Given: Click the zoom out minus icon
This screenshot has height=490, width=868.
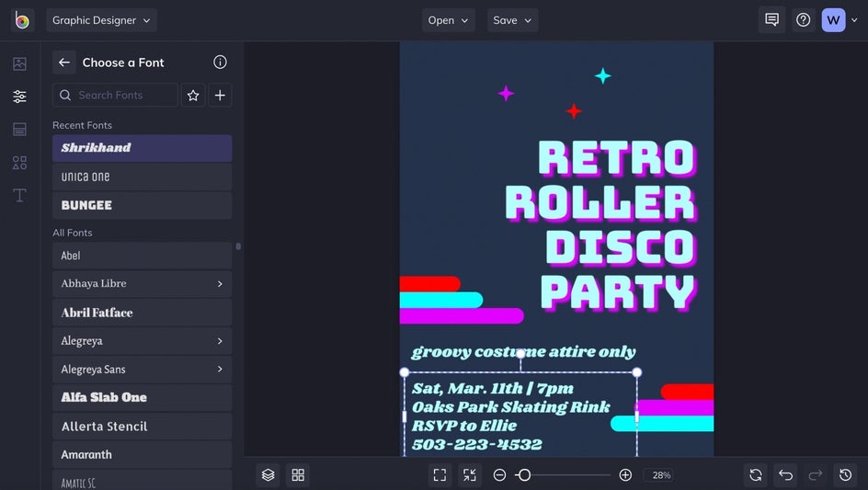Looking at the screenshot, I should pyautogui.click(x=499, y=474).
